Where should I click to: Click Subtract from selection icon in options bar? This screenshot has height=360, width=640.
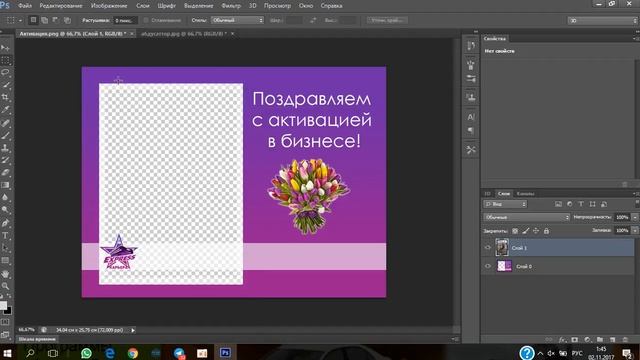pyautogui.click(x=56, y=20)
